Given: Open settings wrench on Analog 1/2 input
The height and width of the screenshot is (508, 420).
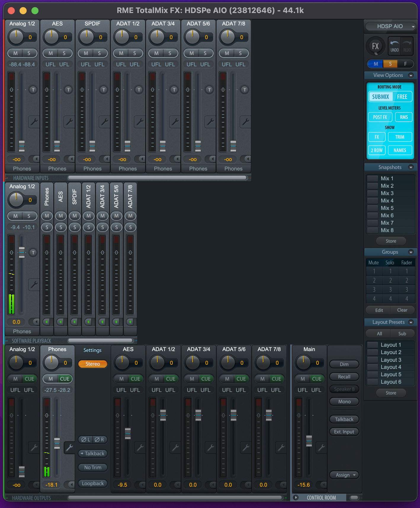Looking at the screenshot, I should 34,122.
